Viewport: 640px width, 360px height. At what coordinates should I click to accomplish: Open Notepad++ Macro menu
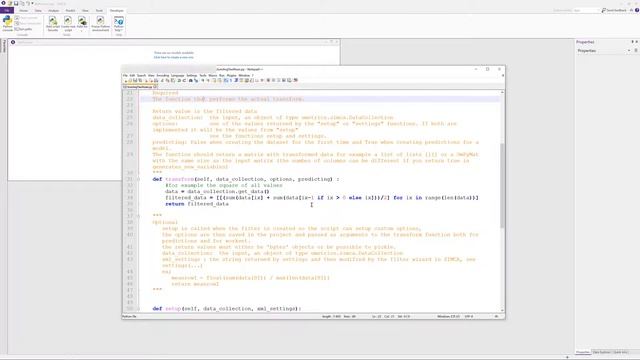(213, 76)
